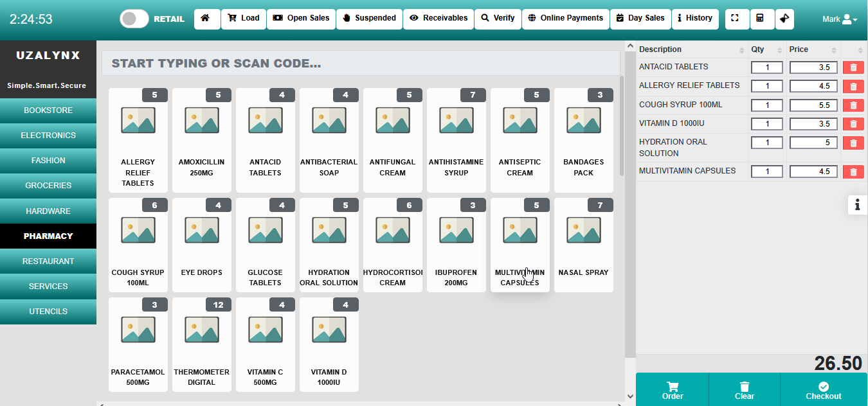868x406 pixels.
Task: Delete Multivitamin Capsules row
Action: pos(853,172)
